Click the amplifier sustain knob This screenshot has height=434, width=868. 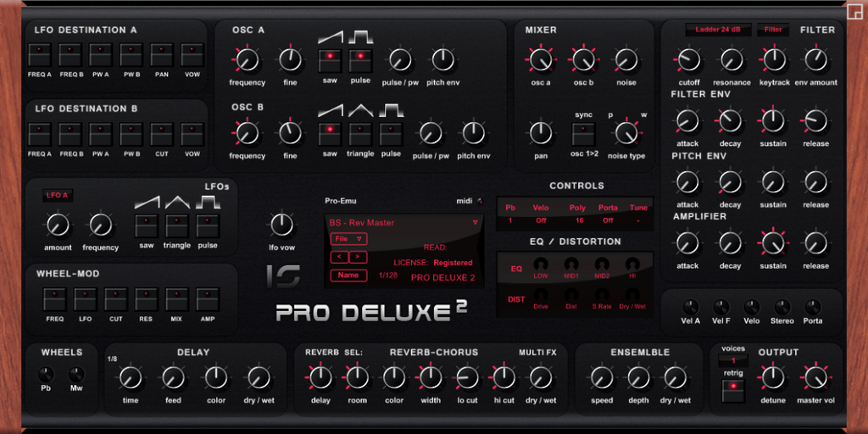click(x=773, y=242)
